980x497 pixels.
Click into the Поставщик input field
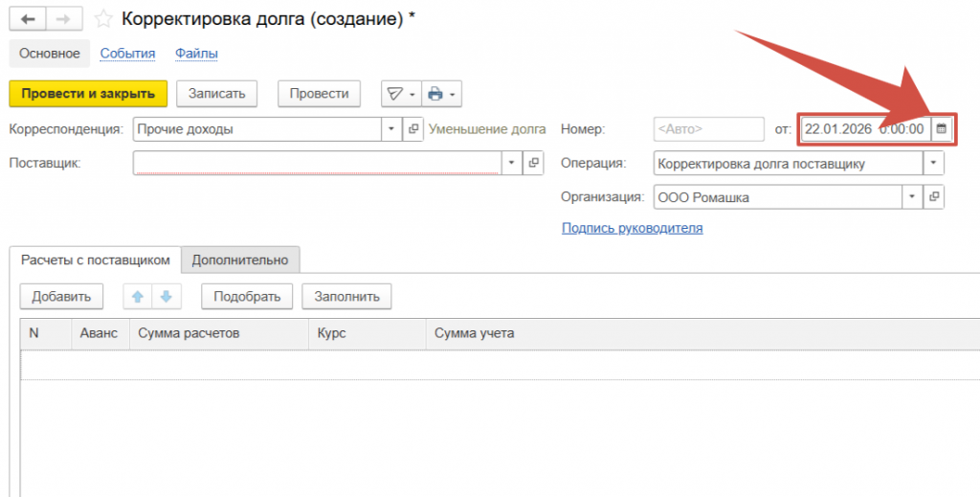316,163
